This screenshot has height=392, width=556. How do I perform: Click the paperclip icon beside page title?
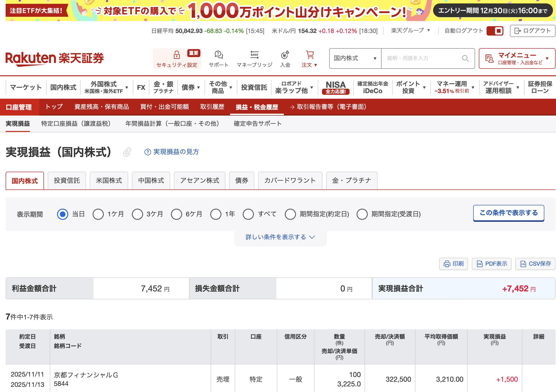pos(127,152)
